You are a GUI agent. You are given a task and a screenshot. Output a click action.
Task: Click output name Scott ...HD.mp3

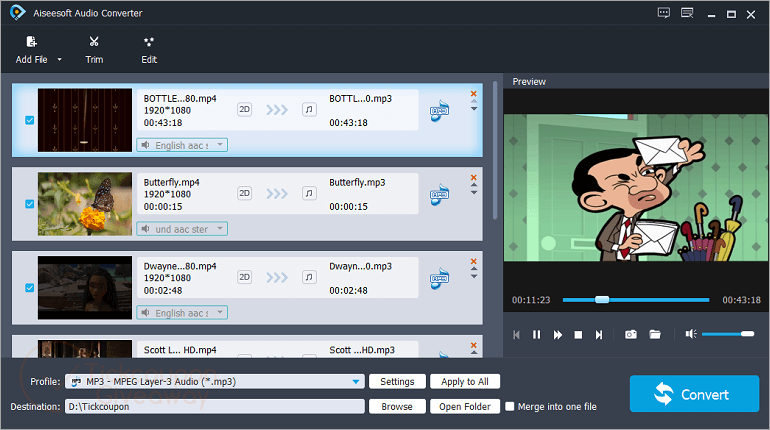point(362,350)
